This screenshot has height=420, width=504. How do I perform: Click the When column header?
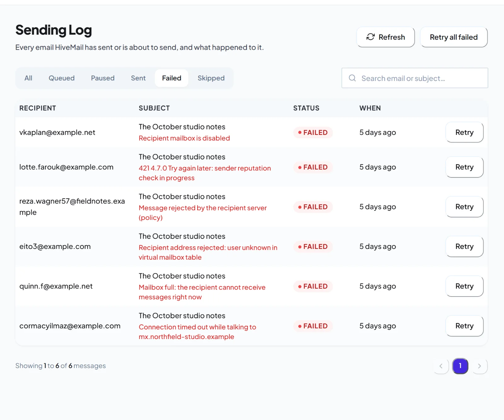click(370, 108)
